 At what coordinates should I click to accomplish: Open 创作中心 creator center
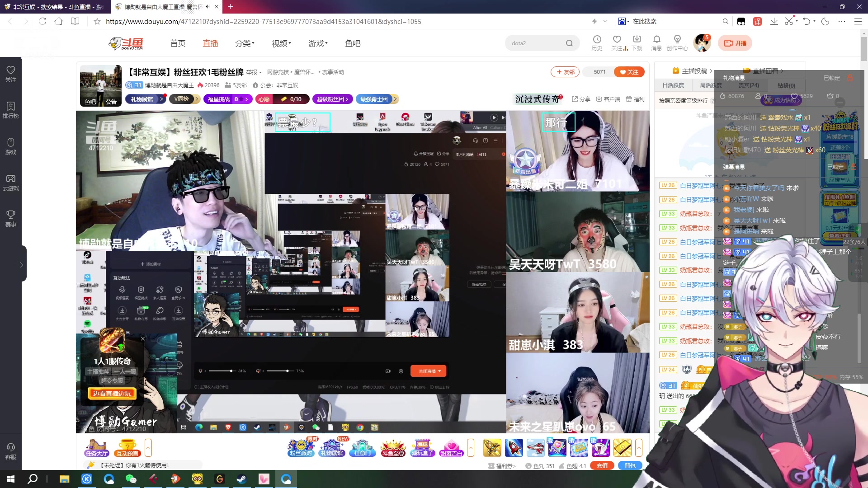tap(677, 43)
